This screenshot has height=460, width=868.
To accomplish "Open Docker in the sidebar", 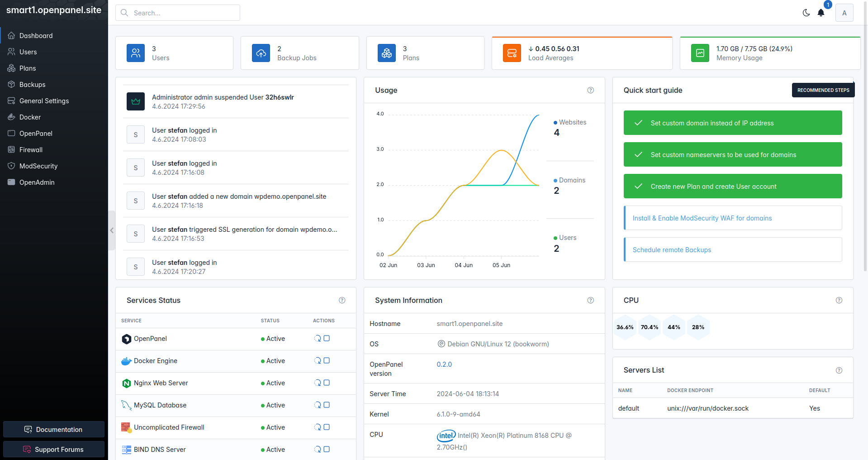I will point(54,117).
